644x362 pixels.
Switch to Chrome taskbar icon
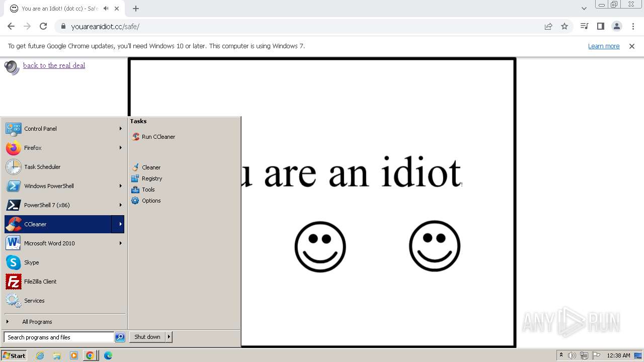pyautogui.click(x=90, y=355)
